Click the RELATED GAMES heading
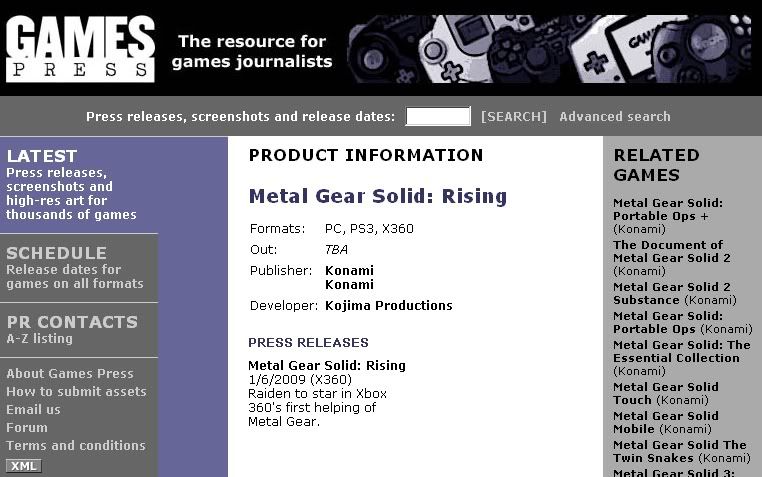 point(656,165)
